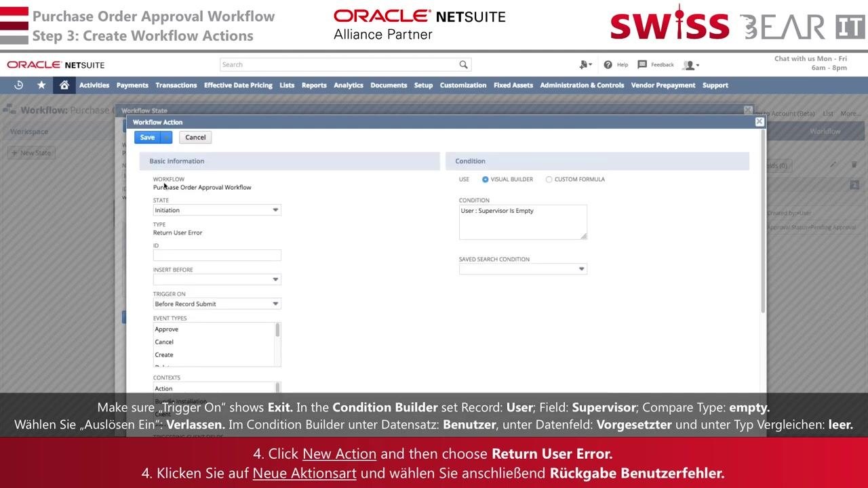
Task: Open the Help question mark icon
Action: (x=608, y=65)
